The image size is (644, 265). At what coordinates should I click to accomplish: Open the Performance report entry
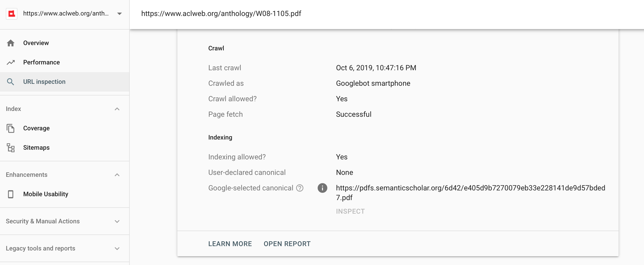pyautogui.click(x=42, y=62)
